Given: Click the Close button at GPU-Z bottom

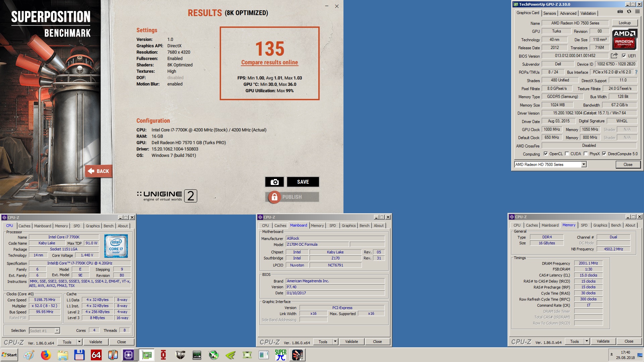Looking at the screenshot, I should [x=628, y=165].
